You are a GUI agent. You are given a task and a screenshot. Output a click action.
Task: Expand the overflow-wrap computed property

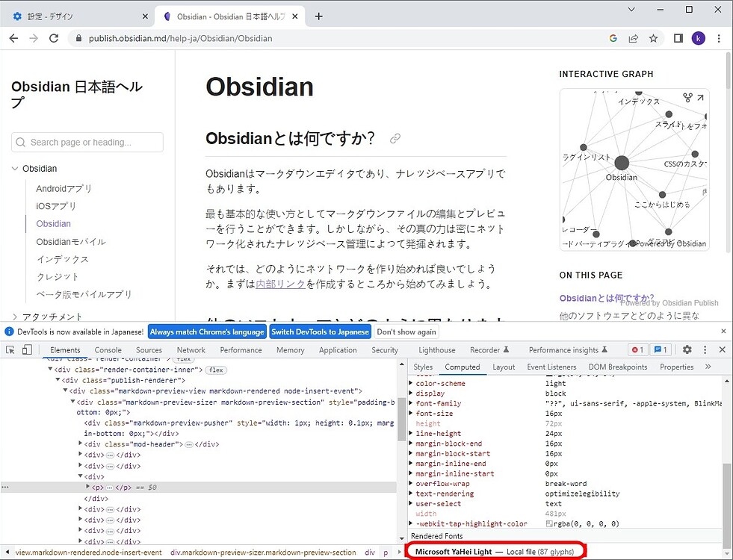pyautogui.click(x=411, y=483)
